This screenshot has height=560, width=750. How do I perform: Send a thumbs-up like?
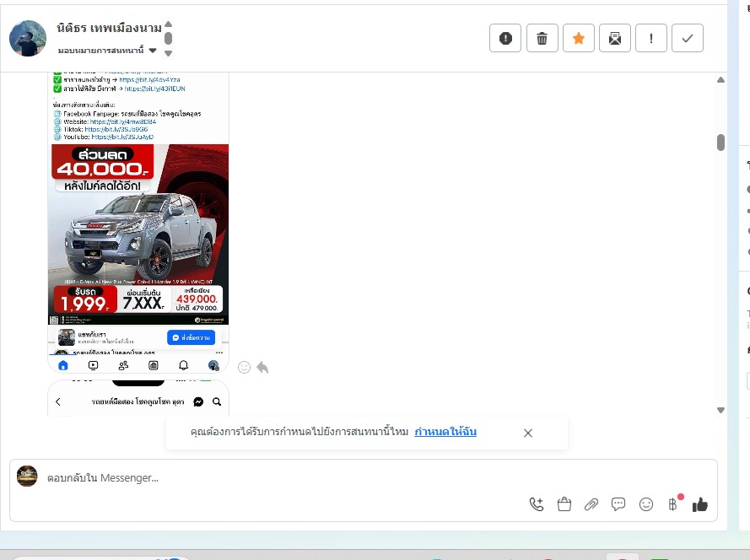tap(700, 504)
